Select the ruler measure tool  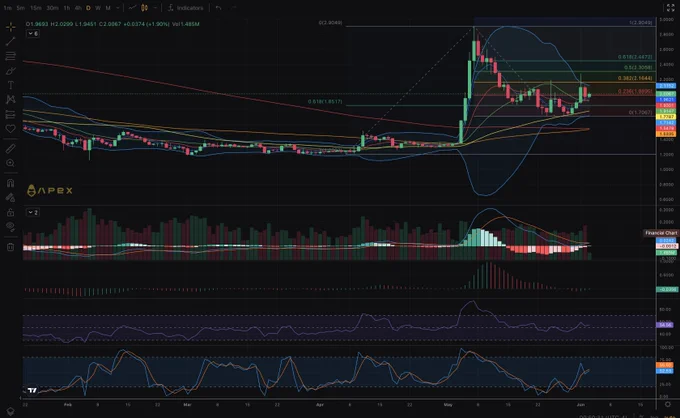coord(11,149)
